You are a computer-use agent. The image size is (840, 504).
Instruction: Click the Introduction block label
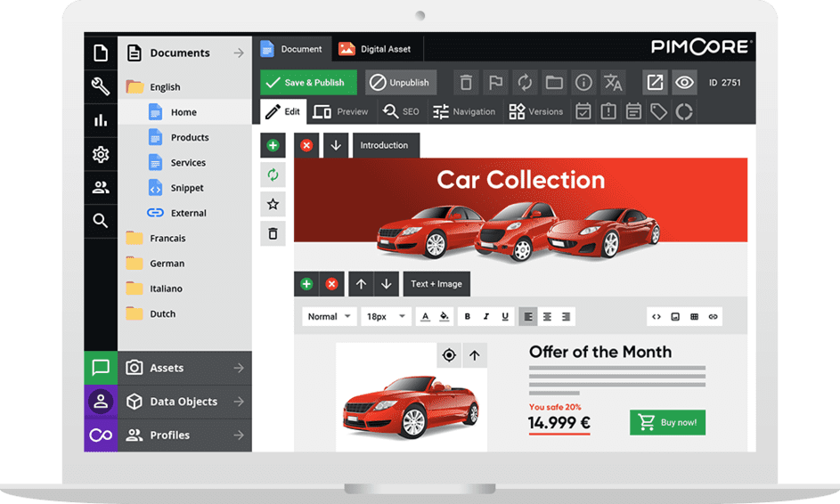pos(386,145)
